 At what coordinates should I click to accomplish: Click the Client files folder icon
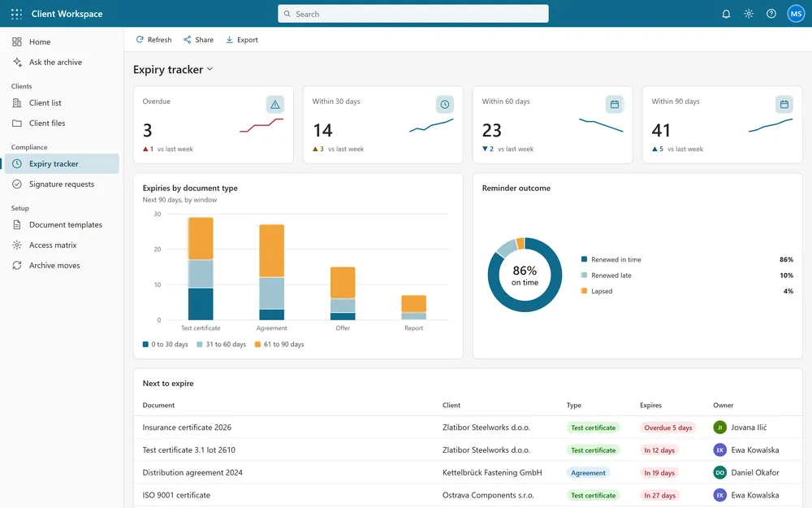click(x=17, y=124)
